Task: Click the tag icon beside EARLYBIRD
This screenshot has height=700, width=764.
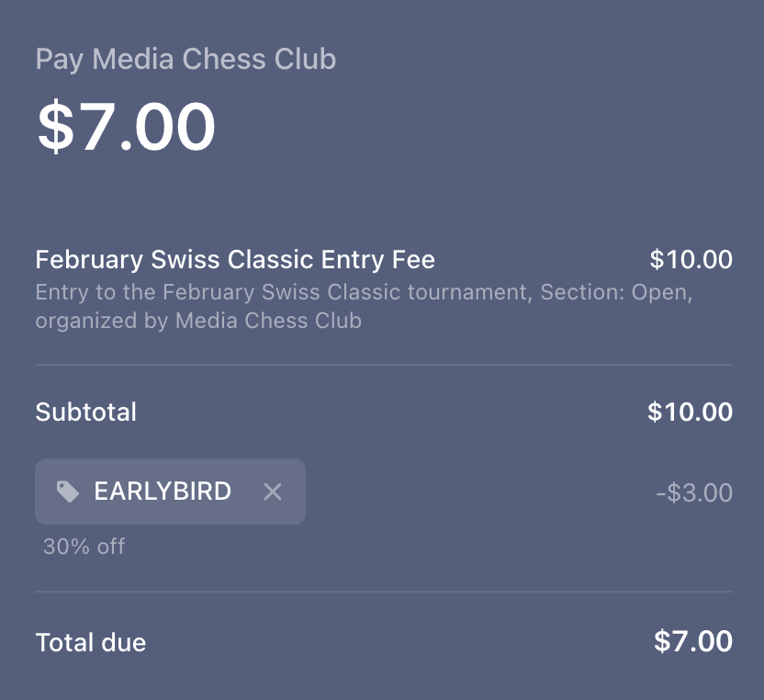Action: 68,491
